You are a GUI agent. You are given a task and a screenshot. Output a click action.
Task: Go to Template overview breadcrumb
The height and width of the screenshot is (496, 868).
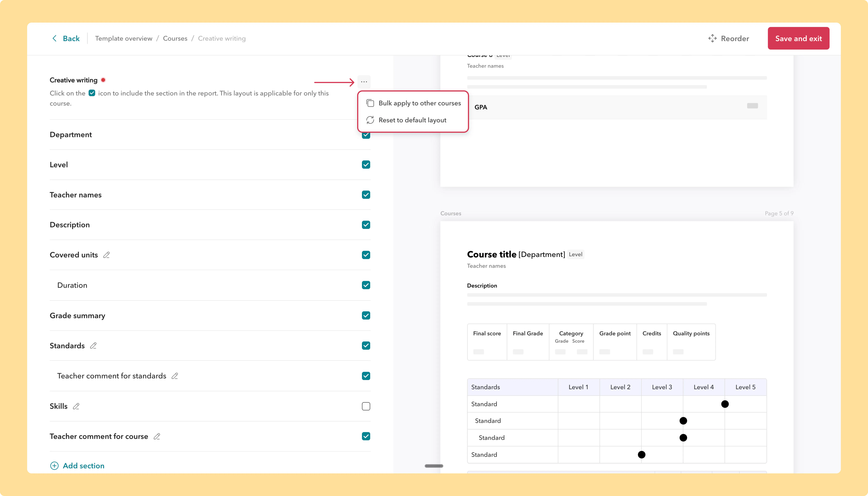(124, 39)
